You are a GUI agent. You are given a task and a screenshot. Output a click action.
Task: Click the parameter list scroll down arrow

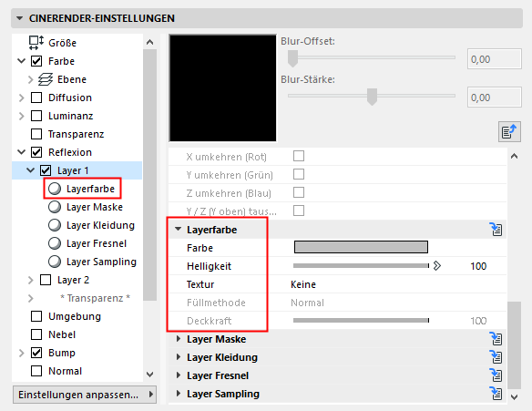[515, 396]
